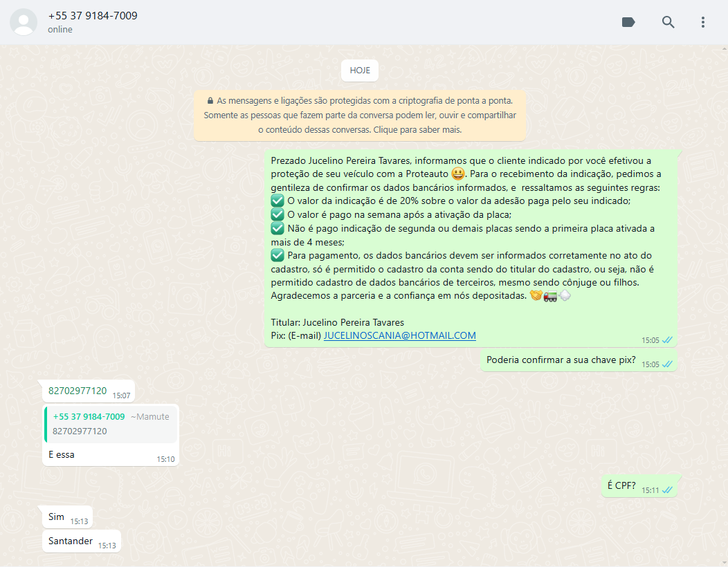Click the quoted reply from ~Mamute
Screen dimensions: 728x567
[111, 424]
